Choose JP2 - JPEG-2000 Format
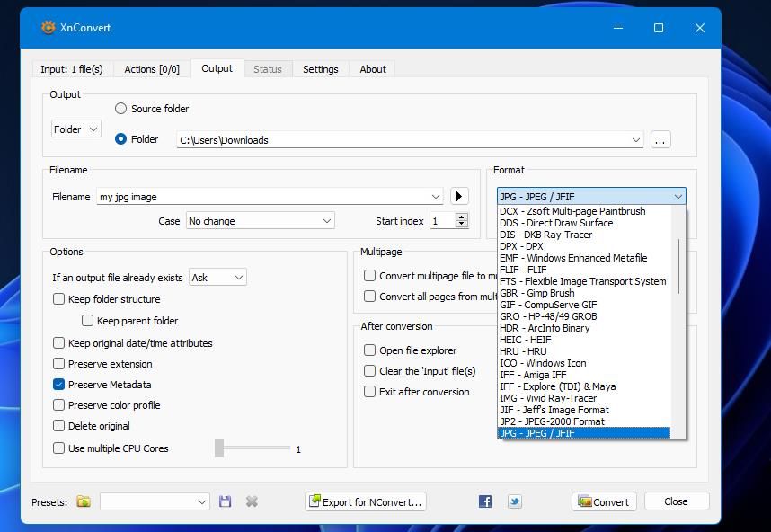This screenshot has height=532, width=771. [x=585, y=421]
